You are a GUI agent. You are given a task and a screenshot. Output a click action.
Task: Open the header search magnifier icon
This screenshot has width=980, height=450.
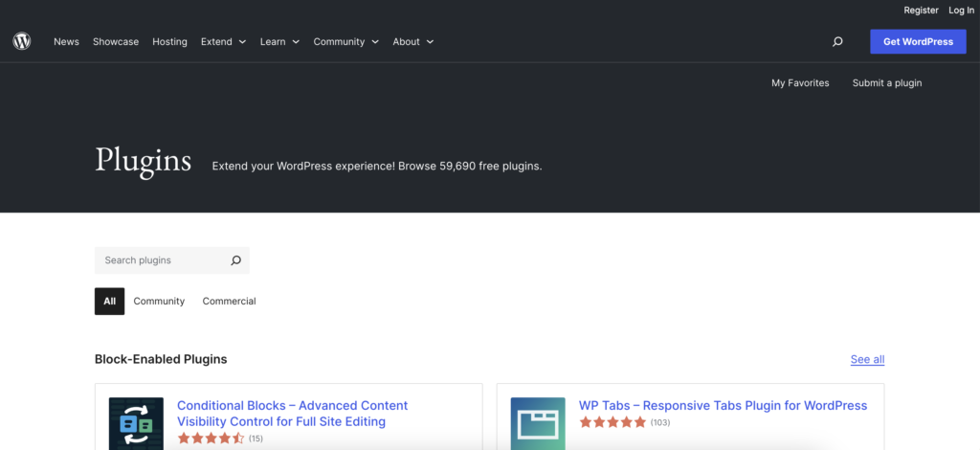(x=837, y=42)
